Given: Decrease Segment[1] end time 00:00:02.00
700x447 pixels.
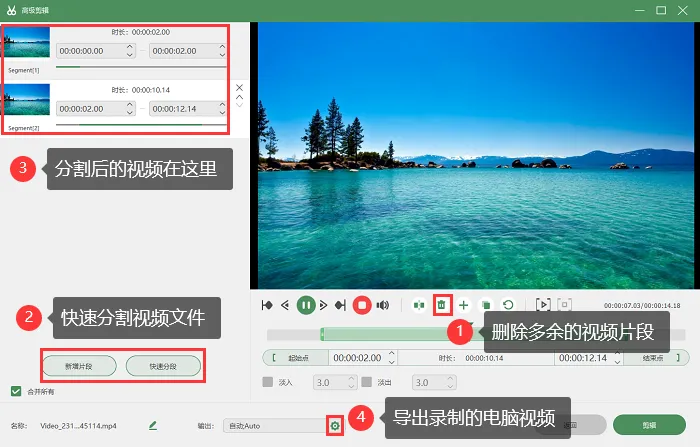Looking at the screenshot, I should click(222, 54).
